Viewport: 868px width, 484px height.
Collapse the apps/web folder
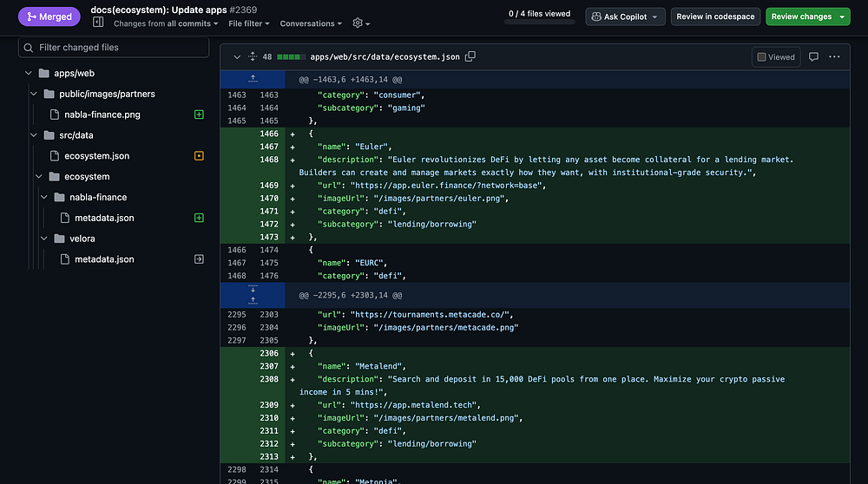[29, 73]
